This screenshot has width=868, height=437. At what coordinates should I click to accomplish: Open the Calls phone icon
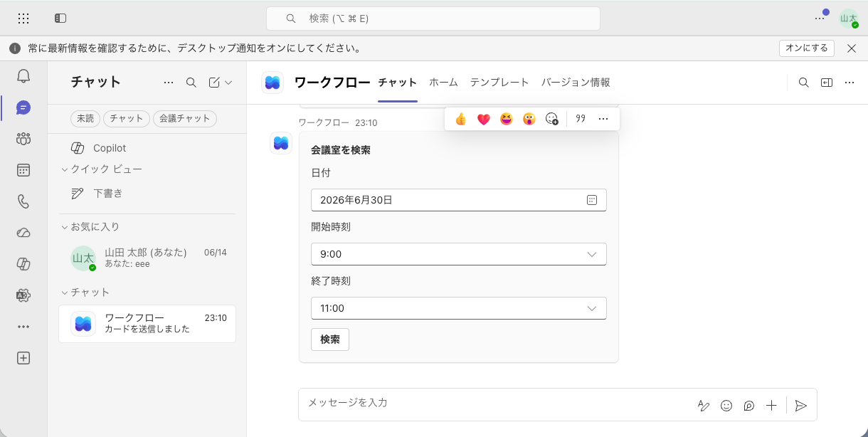23,201
